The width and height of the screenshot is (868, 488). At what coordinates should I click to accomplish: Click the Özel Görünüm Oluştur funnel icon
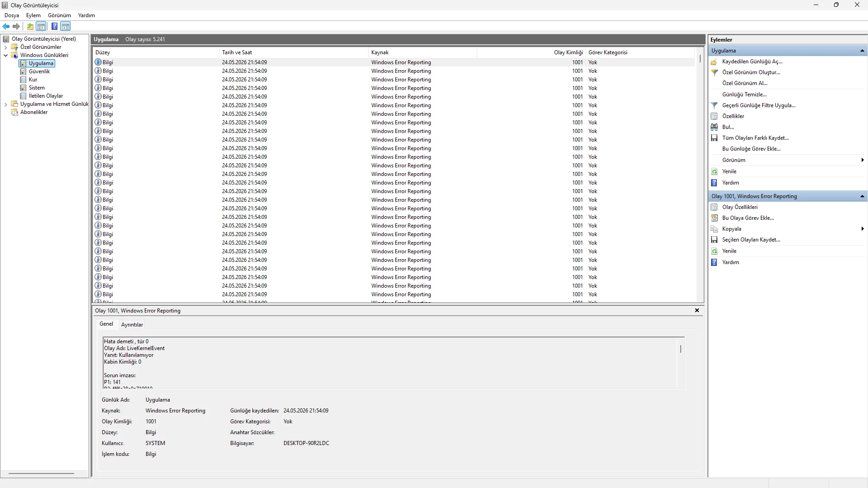714,72
